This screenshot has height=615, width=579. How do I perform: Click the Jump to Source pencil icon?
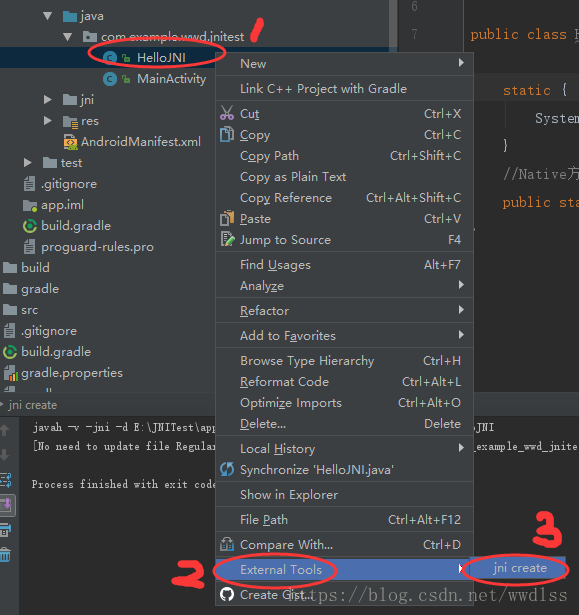pos(227,239)
